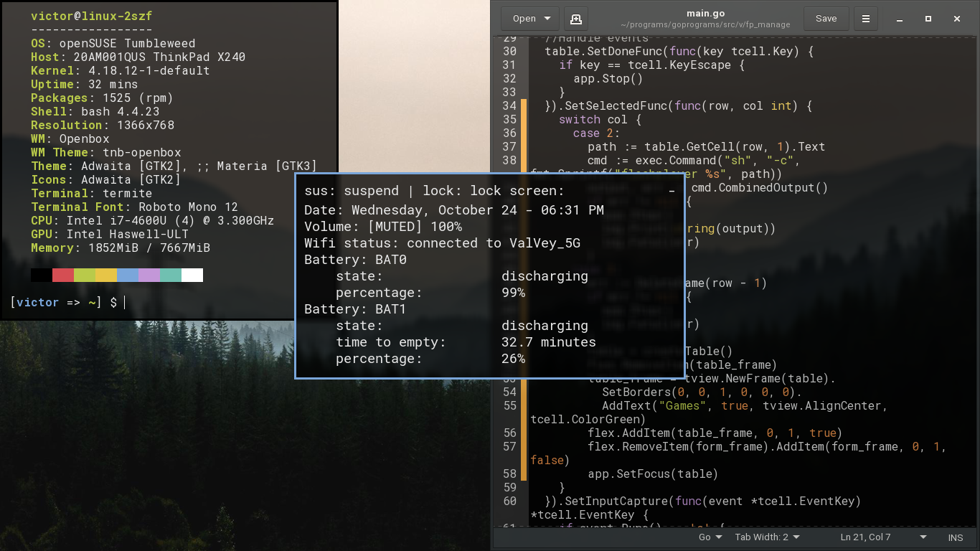Click the Resolution: 1366x768 line
The height and width of the screenshot is (551, 980).
point(103,125)
